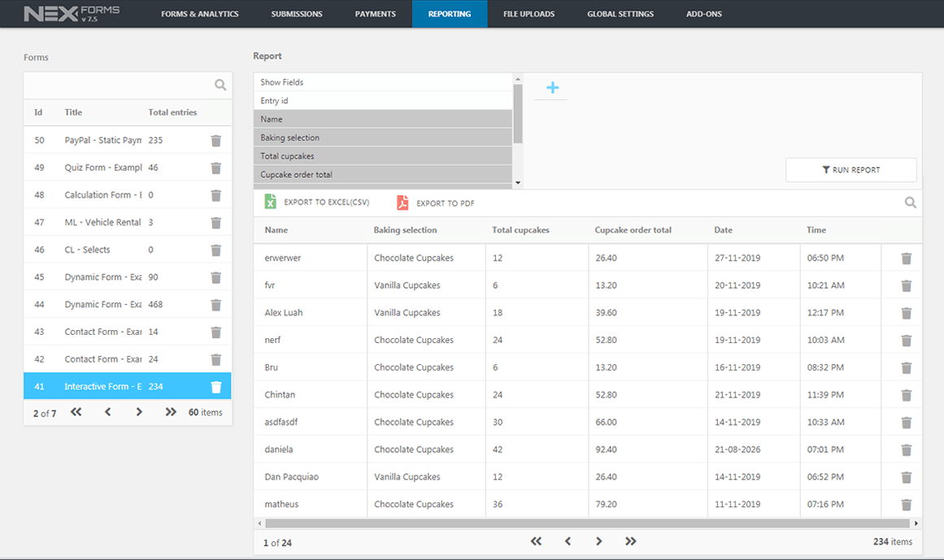
Task: Delete the nerf entry
Action: coord(906,341)
